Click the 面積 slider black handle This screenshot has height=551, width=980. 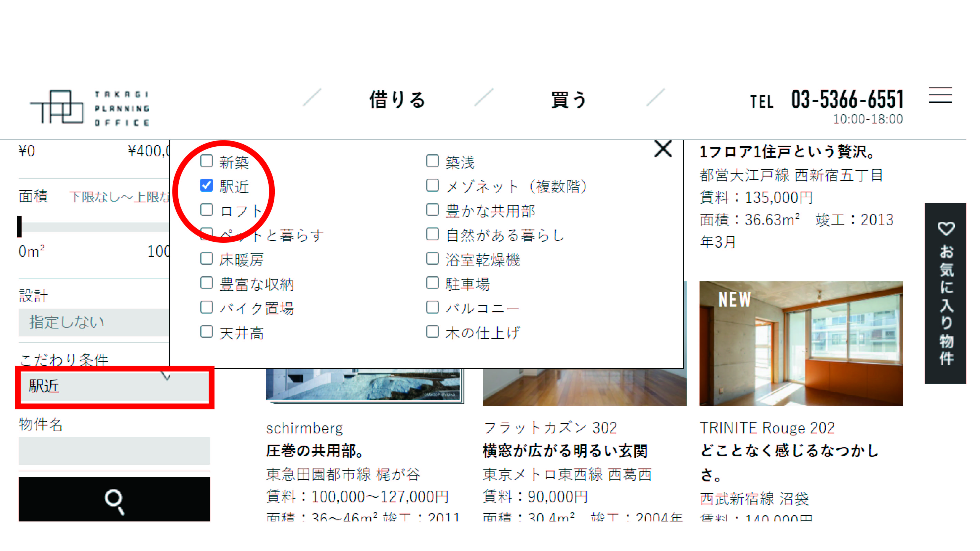click(19, 226)
